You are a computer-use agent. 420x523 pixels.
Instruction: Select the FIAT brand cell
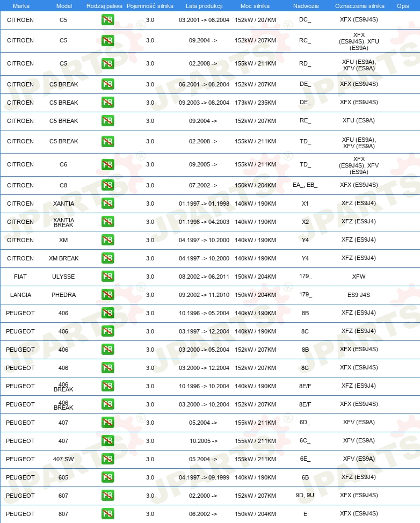click(x=20, y=277)
